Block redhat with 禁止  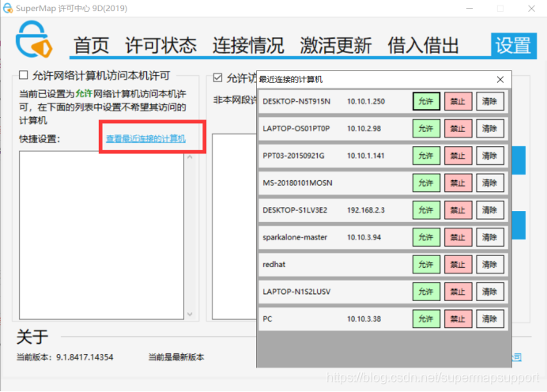click(458, 264)
